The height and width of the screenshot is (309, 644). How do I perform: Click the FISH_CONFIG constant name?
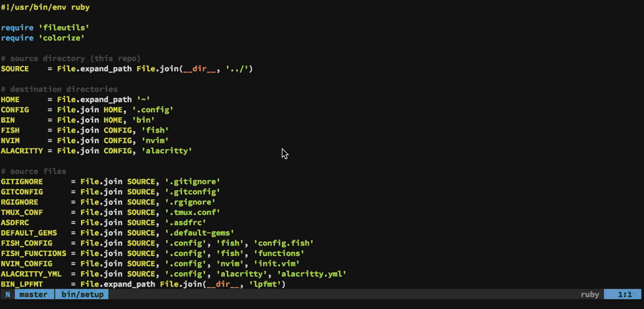(x=26, y=244)
